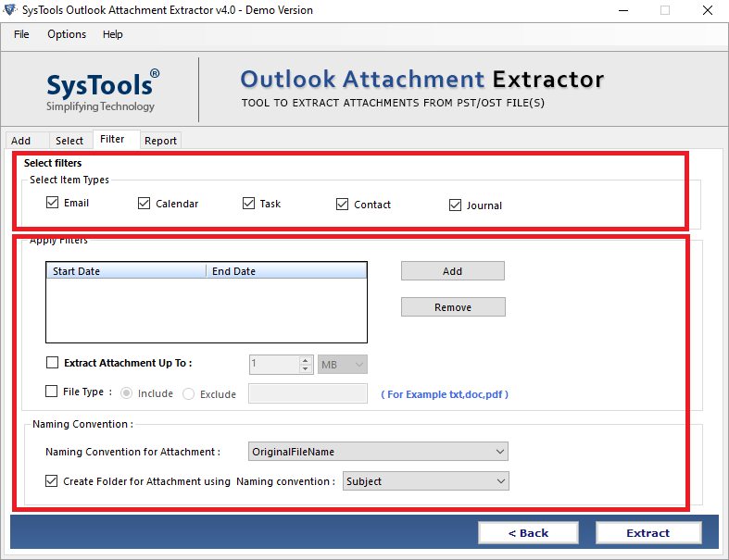Click the file type extensions text field
Image resolution: width=729 pixels, height=560 pixels.
coord(308,393)
